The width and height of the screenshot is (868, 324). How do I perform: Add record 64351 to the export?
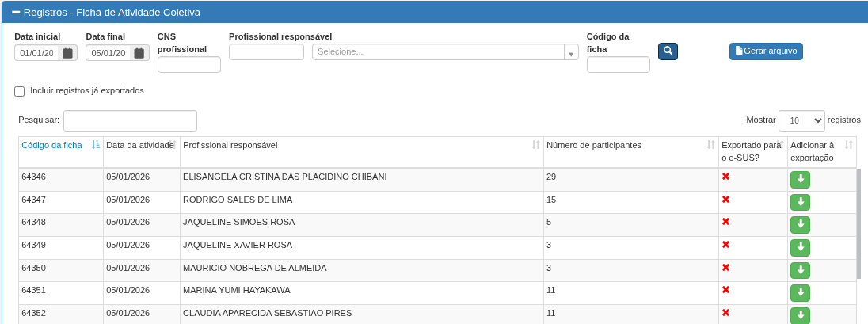(800, 293)
